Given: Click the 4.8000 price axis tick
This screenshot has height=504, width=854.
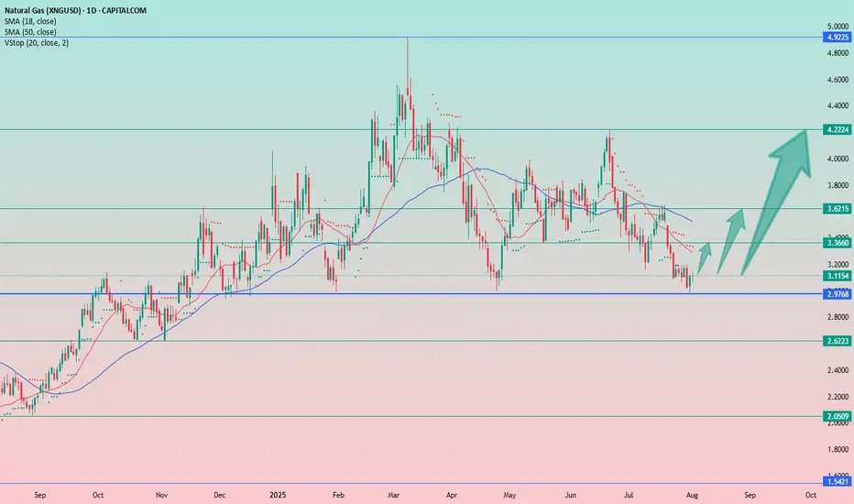Looking at the screenshot, I should point(838,53).
